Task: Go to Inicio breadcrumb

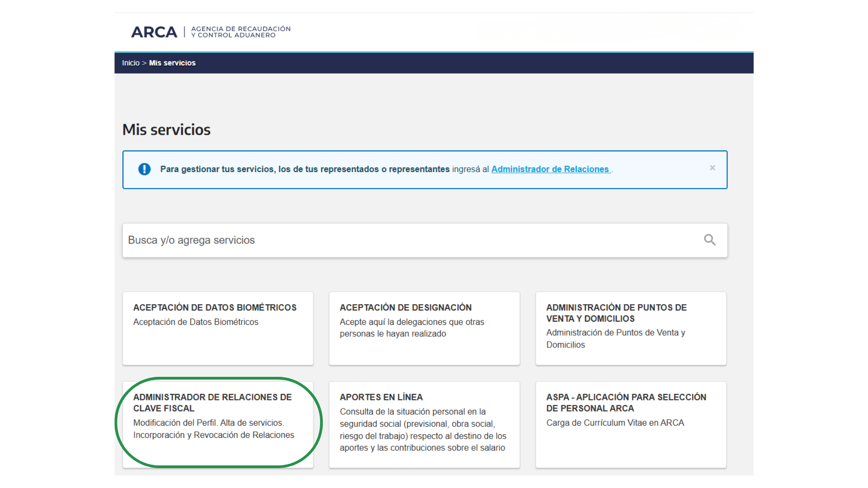Action: click(131, 63)
